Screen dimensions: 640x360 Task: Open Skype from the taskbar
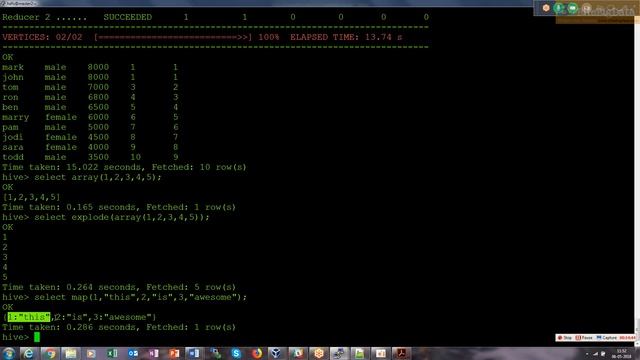(236, 353)
